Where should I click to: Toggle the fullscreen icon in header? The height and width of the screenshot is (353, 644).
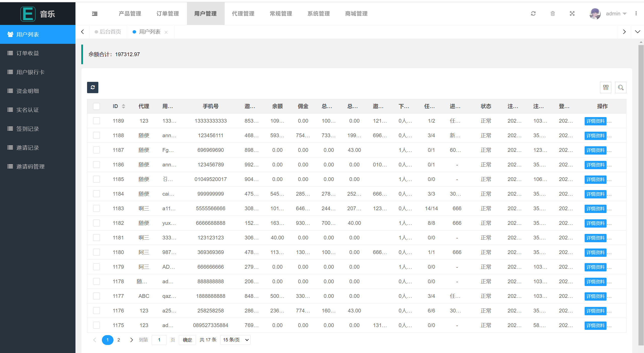tap(572, 14)
